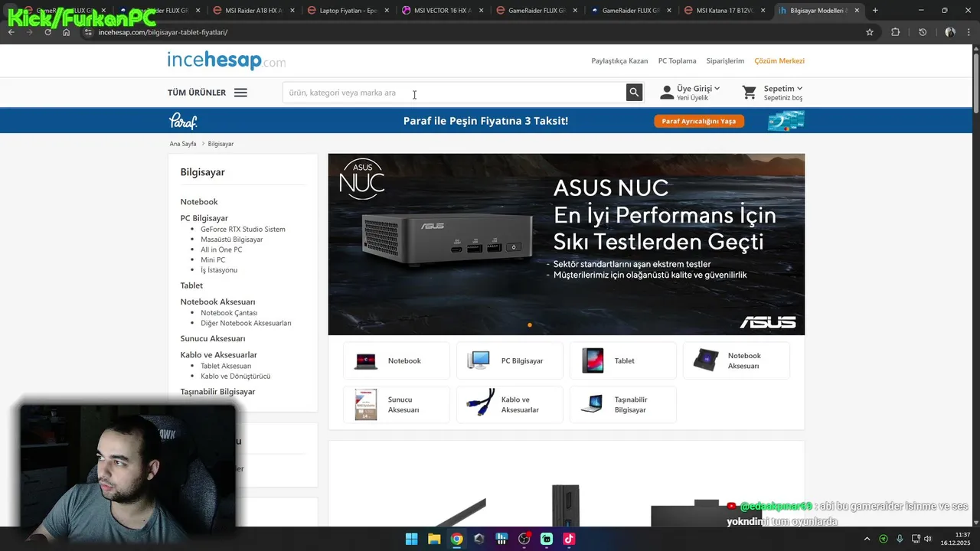This screenshot has height=551, width=980.
Task: Click Ana Sayfa in the breadcrumb
Action: pyautogui.click(x=183, y=144)
